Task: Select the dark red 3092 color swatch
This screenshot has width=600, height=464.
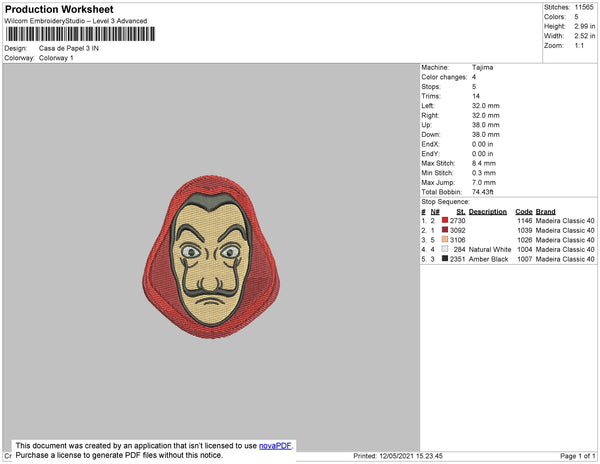Action: [x=445, y=230]
